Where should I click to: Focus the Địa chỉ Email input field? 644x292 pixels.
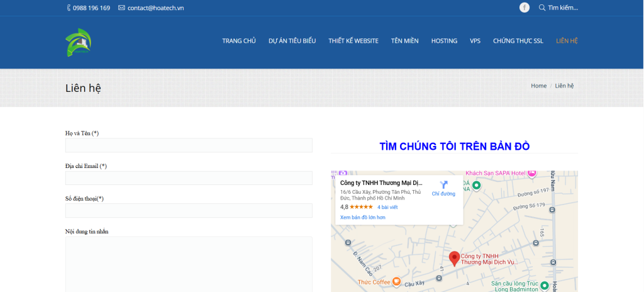tap(189, 177)
